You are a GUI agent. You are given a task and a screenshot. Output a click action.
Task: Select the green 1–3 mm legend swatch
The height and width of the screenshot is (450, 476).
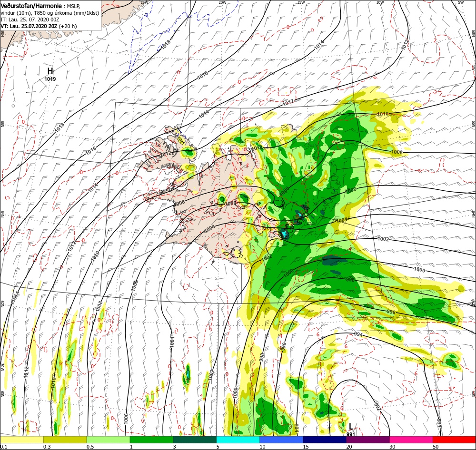click(151, 440)
